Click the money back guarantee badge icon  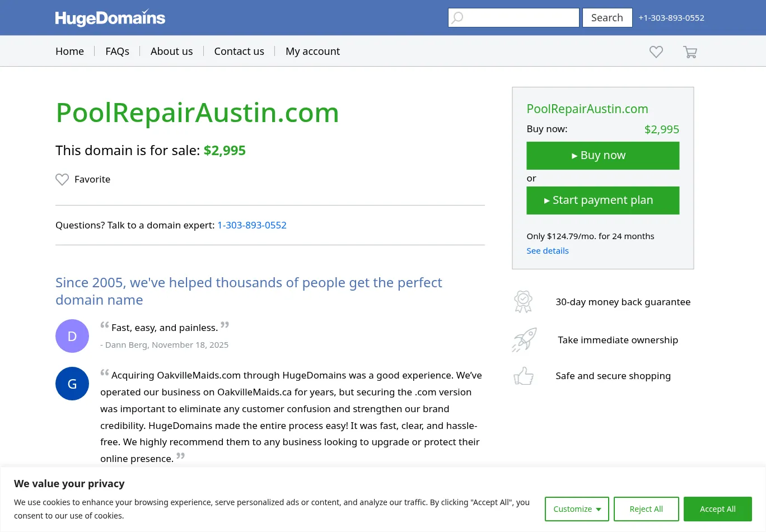click(523, 302)
